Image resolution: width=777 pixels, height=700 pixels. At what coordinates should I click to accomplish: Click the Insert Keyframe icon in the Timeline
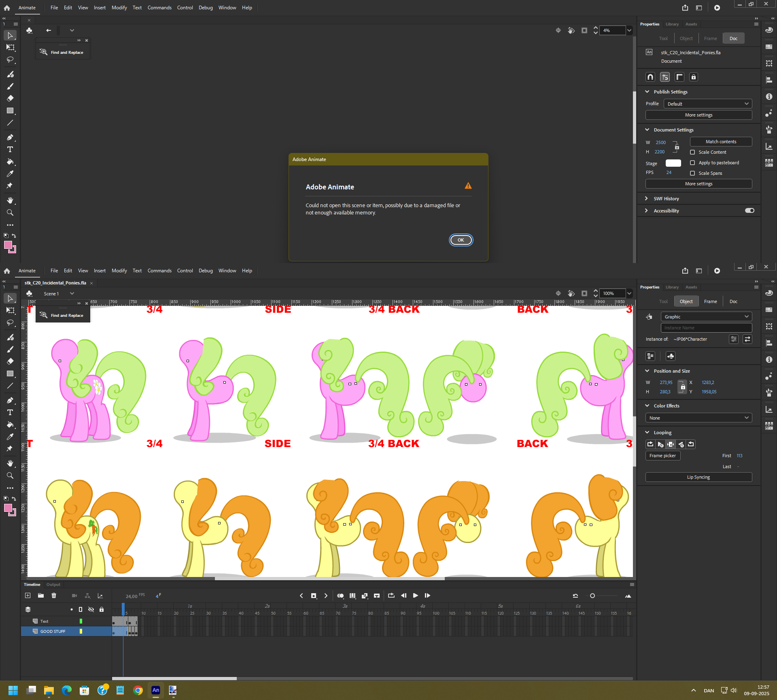pos(314,596)
